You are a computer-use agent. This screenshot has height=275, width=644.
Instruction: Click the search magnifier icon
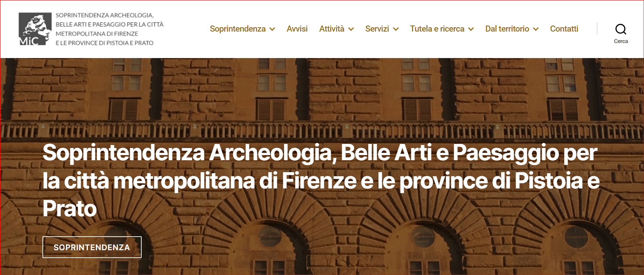pyautogui.click(x=621, y=29)
